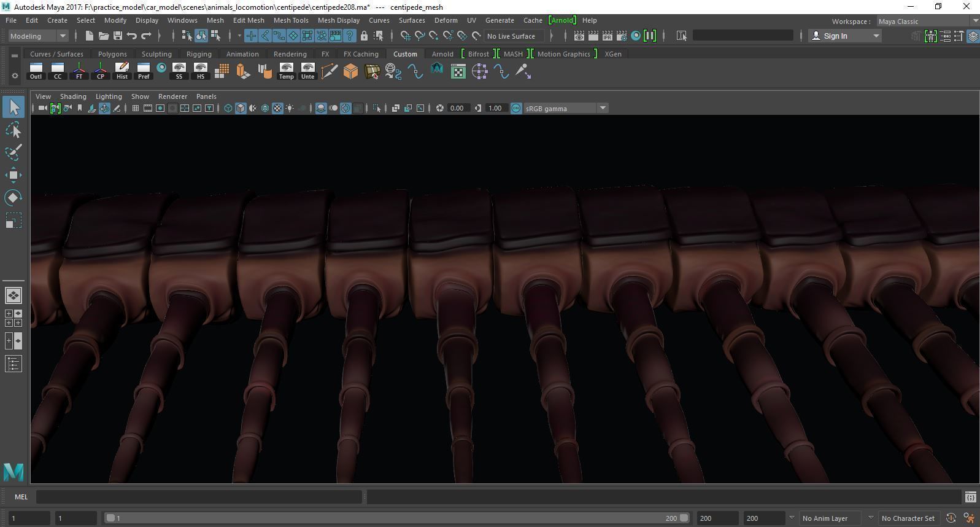Select the Lasso selection tool
980x527 pixels.
(14, 130)
